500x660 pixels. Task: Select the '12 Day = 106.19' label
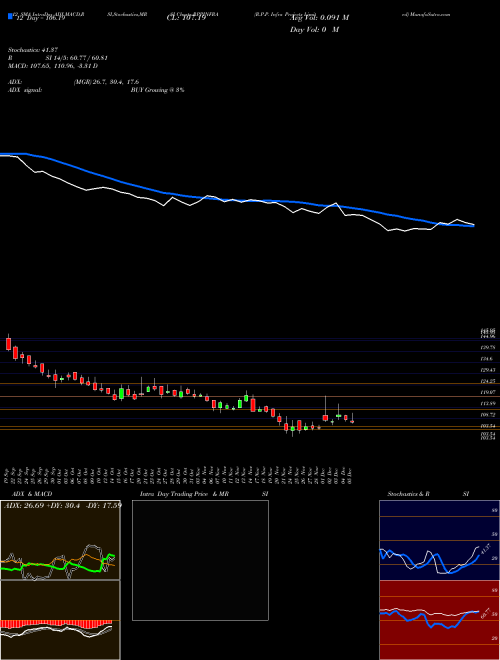[39, 18]
